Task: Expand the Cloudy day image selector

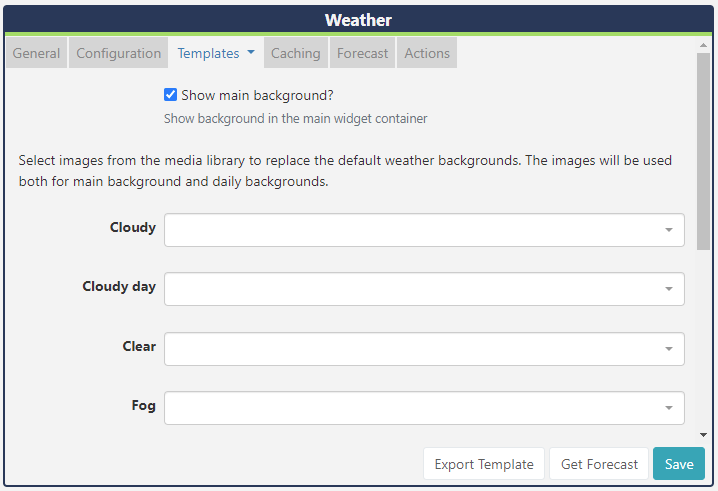Action: [x=424, y=289]
